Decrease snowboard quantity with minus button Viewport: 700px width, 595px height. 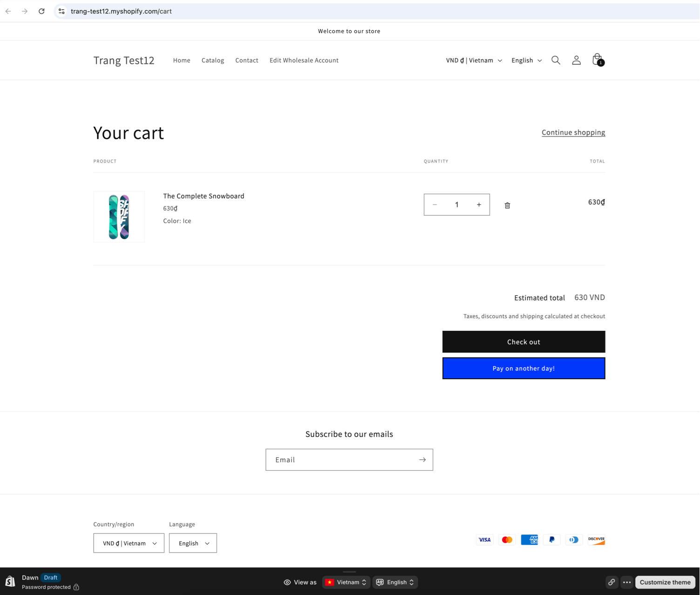pos(435,205)
